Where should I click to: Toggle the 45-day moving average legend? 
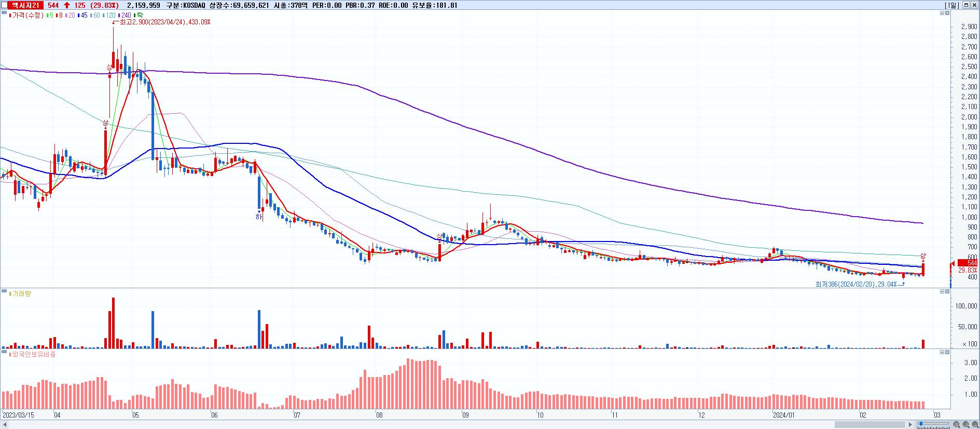pyautogui.click(x=82, y=16)
